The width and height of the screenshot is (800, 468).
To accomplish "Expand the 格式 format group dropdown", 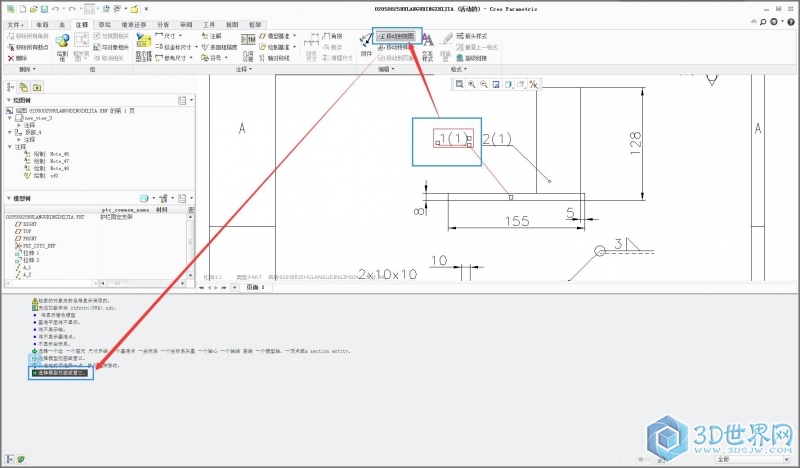I will pyautogui.click(x=458, y=69).
